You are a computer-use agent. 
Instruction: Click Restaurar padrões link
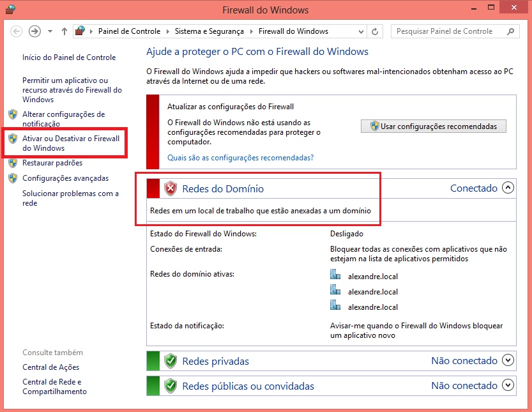(52, 163)
